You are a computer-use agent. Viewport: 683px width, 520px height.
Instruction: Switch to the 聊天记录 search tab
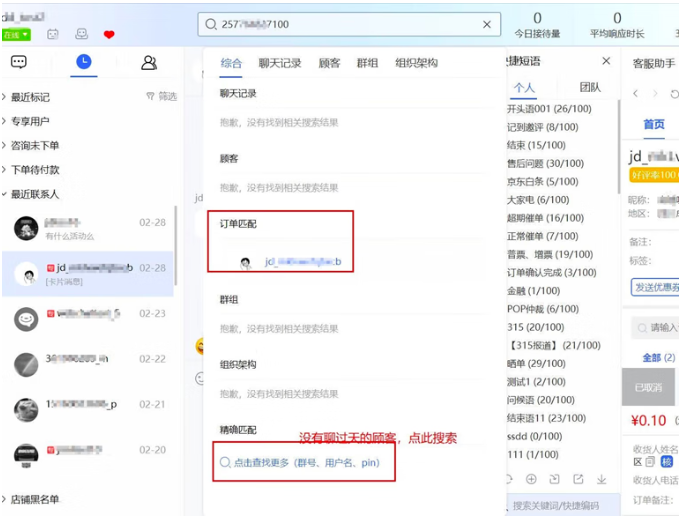tap(280, 64)
